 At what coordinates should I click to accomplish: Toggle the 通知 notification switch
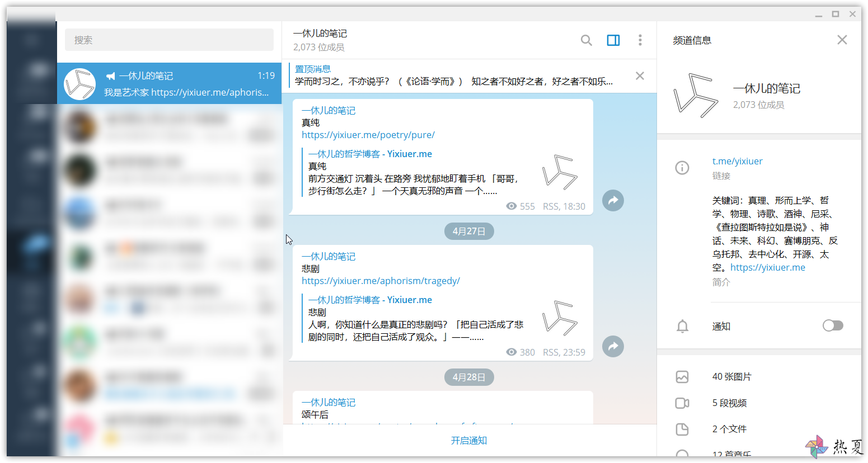[833, 325]
